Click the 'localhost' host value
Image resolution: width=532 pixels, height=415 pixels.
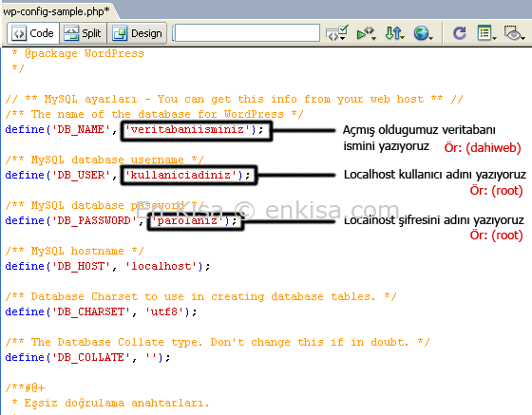161,266
